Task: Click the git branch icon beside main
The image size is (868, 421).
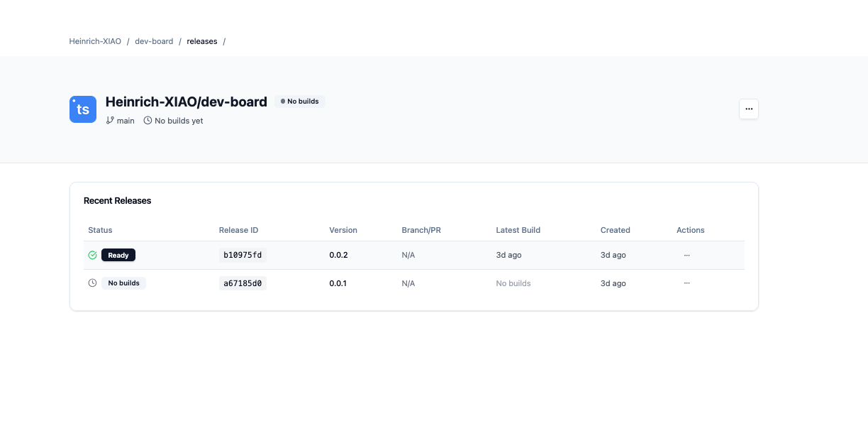Action: [110, 121]
